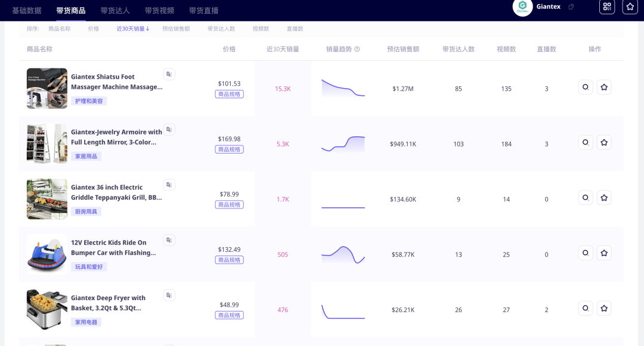Screen dimensions: 644x346
Task: Translate the Shiatsu Foot Massager title
Action: (x=169, y=74)
